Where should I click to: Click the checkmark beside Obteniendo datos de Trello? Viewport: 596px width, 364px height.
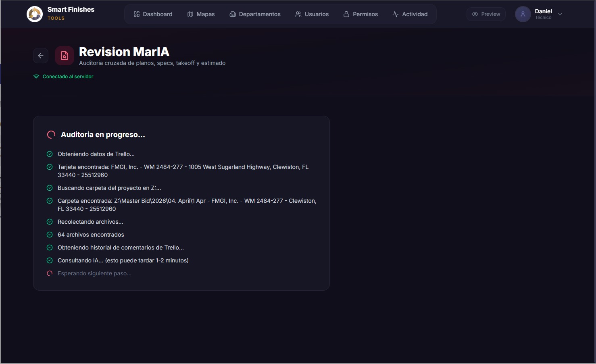pyautogui.click(x=50, y=154)
